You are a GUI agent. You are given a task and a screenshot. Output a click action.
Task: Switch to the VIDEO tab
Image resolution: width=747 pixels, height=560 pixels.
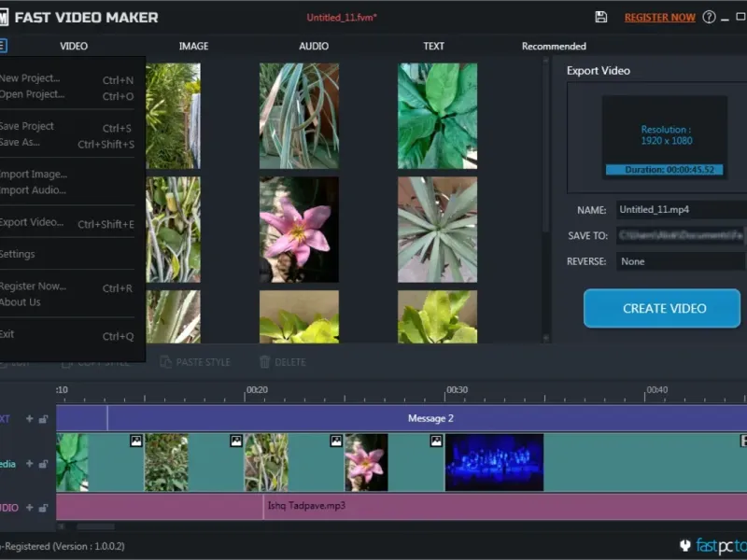(74, 46)
